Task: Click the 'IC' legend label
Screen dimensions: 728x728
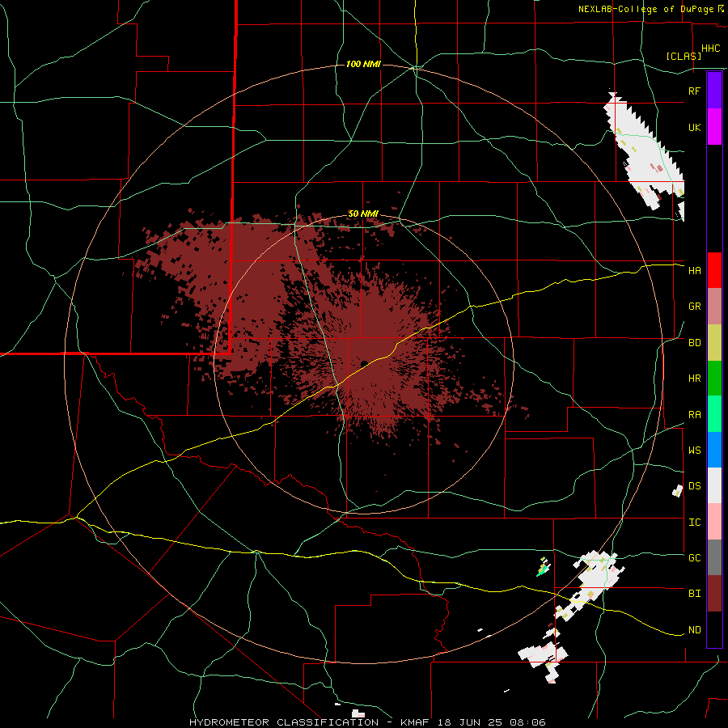Action: [694, 523]
